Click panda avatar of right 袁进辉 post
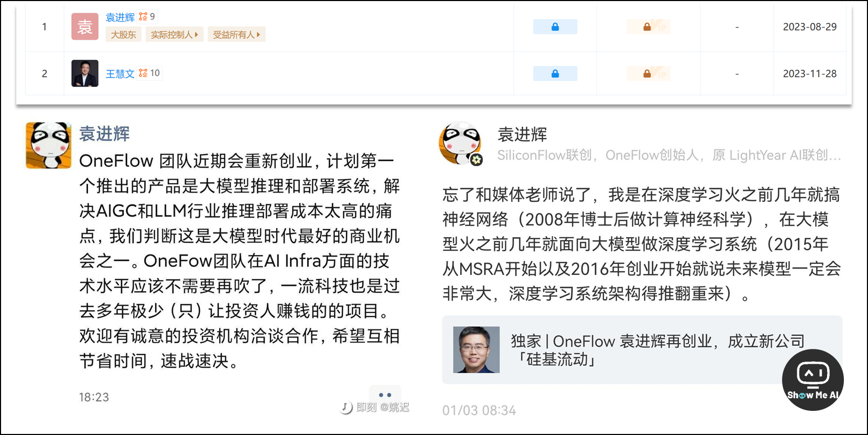Image resolution: width=868 pixels, height=435 pixels. click(x=460, y=143)
